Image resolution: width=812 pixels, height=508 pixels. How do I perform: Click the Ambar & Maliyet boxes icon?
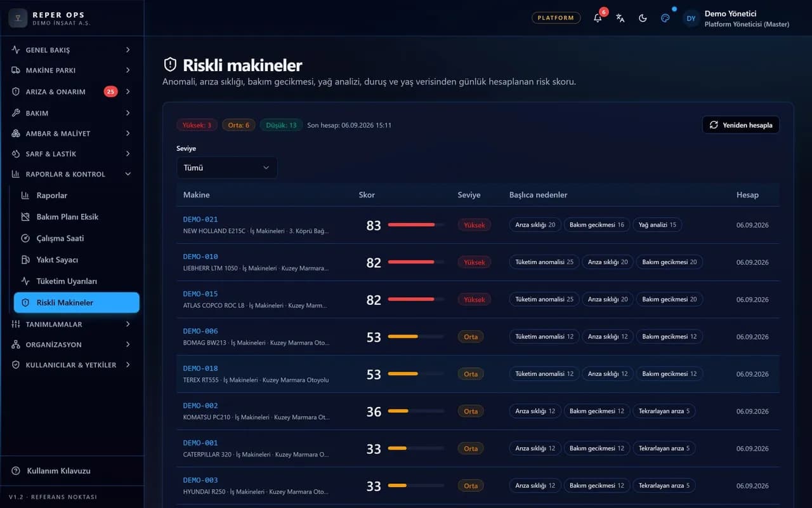pos(16,133)
